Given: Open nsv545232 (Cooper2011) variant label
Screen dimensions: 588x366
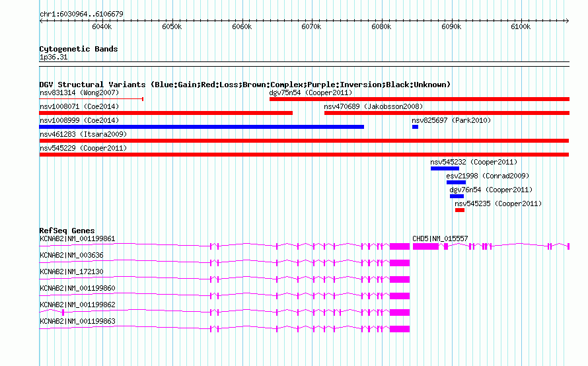Looking at the screenshot, I should point(474,162).
